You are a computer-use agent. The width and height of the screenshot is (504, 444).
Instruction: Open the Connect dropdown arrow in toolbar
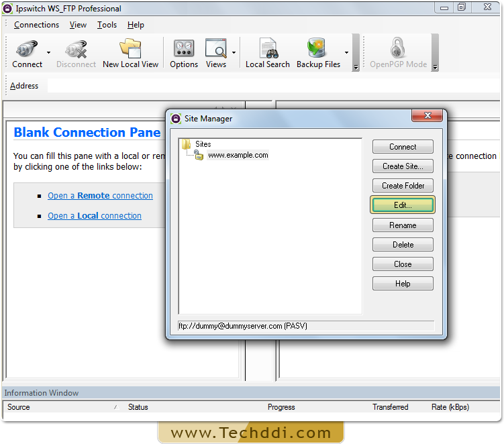coord(48,53)
